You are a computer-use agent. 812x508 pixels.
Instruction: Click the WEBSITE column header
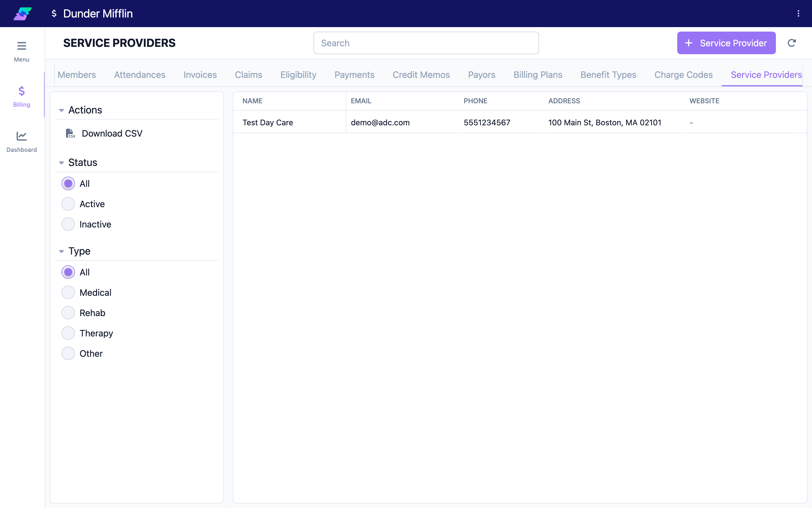(x=704, y=101)
